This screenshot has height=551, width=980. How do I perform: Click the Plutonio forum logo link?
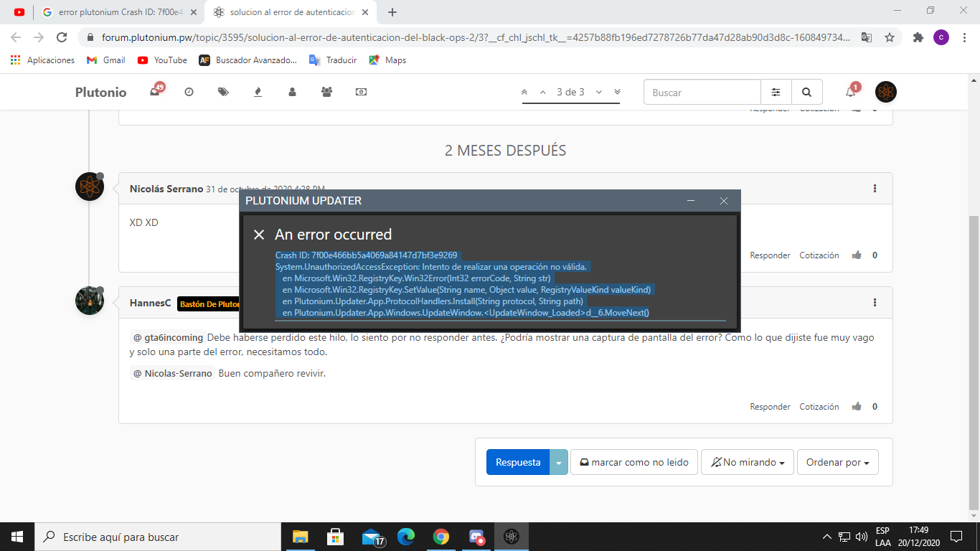pyautogui.click(x=100, y=92)
